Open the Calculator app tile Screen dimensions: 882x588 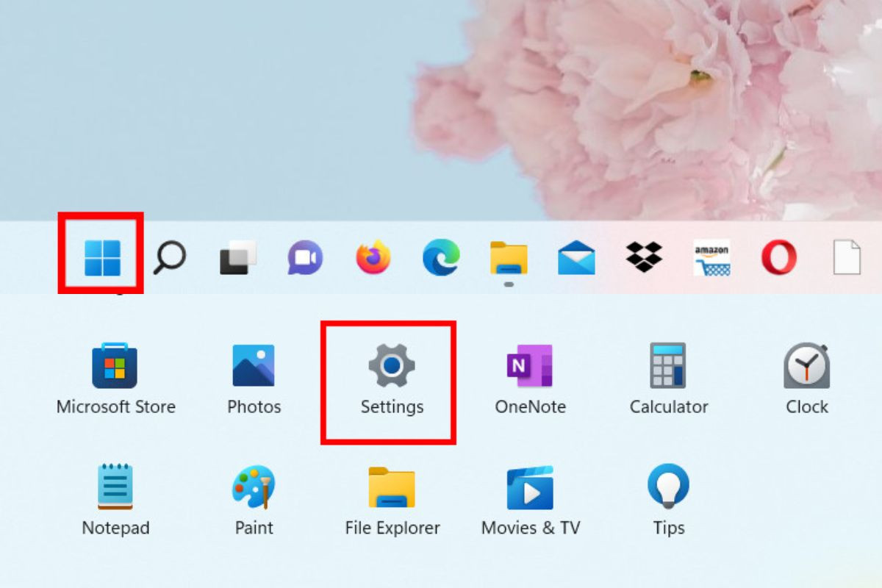[668, 379]
